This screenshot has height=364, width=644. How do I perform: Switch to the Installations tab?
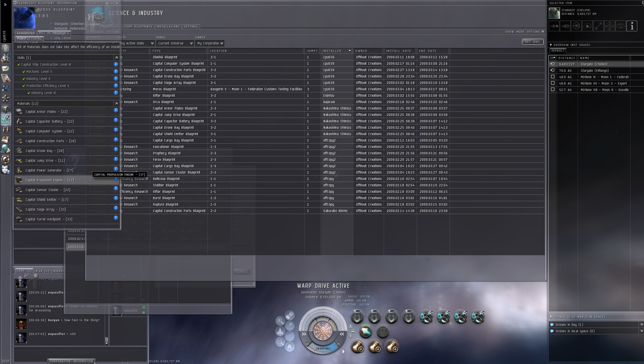pos(168,27)
